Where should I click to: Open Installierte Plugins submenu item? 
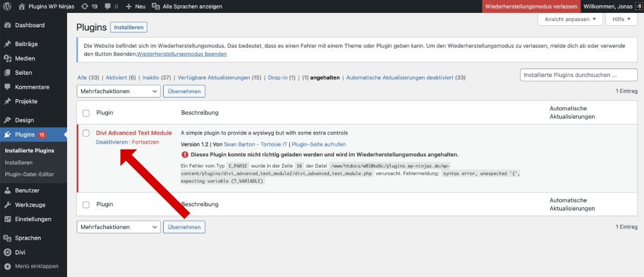coord(30,151)
